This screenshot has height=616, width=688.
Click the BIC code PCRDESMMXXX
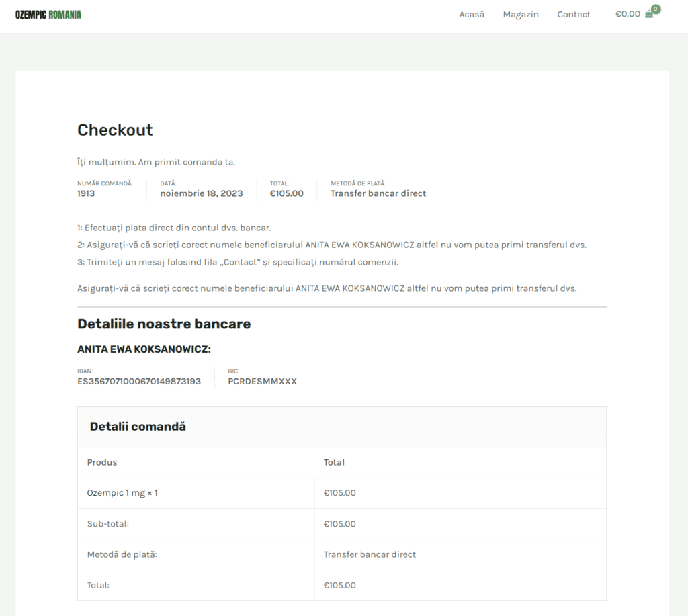263,382
